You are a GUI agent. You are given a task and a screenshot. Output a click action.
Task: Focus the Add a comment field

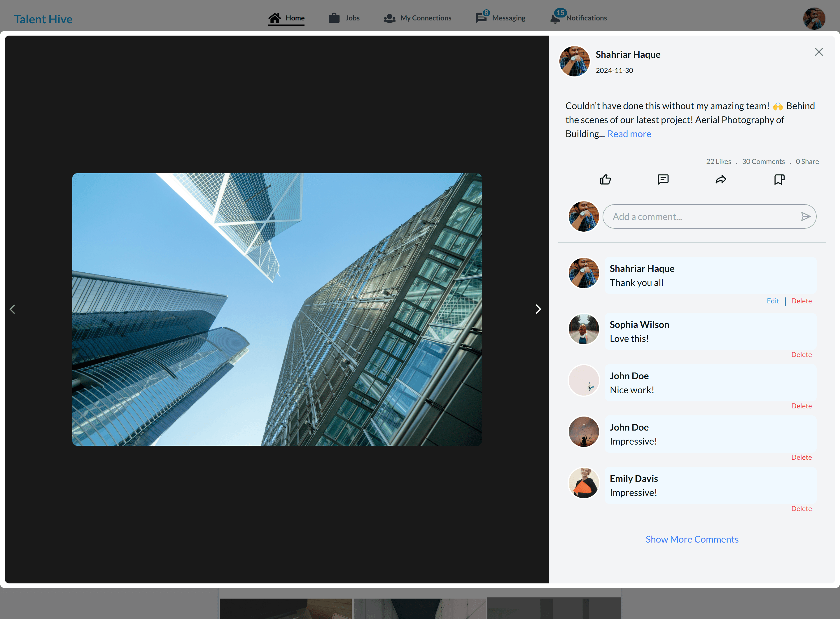coord(701,216)
